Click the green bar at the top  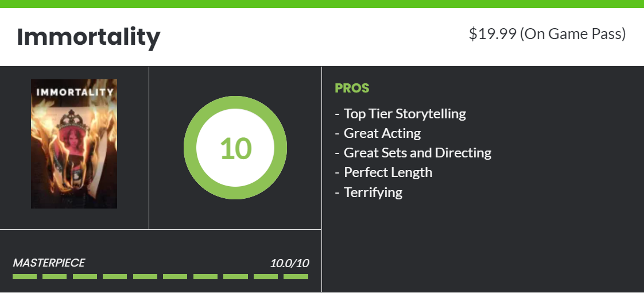click(322, 3)
